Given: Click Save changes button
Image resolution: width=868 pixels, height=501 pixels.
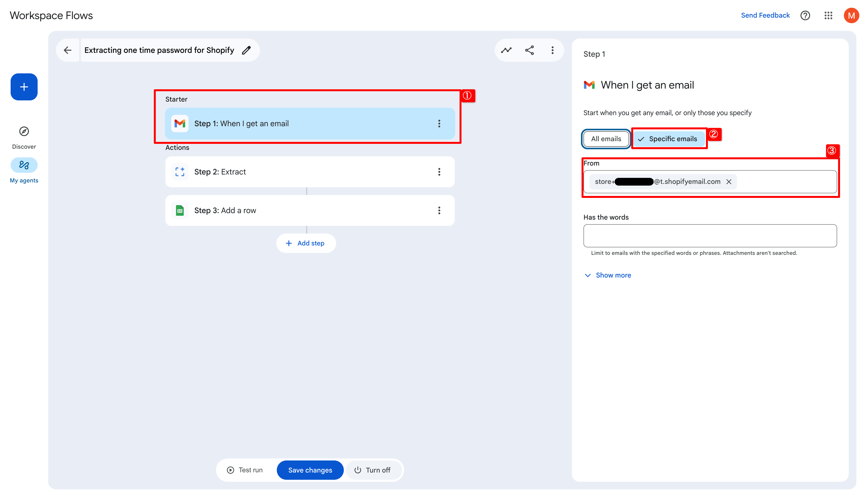Looking at the screenshot, I should [x=310, y=470].
